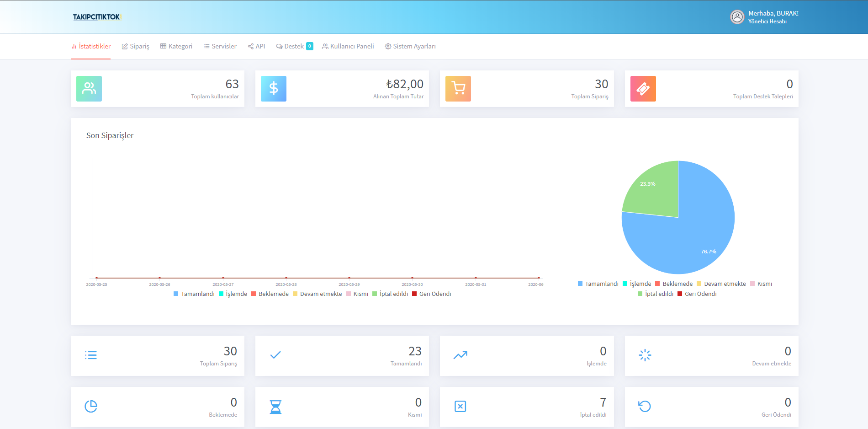Open the Servisler menu item

click(220, 46)
